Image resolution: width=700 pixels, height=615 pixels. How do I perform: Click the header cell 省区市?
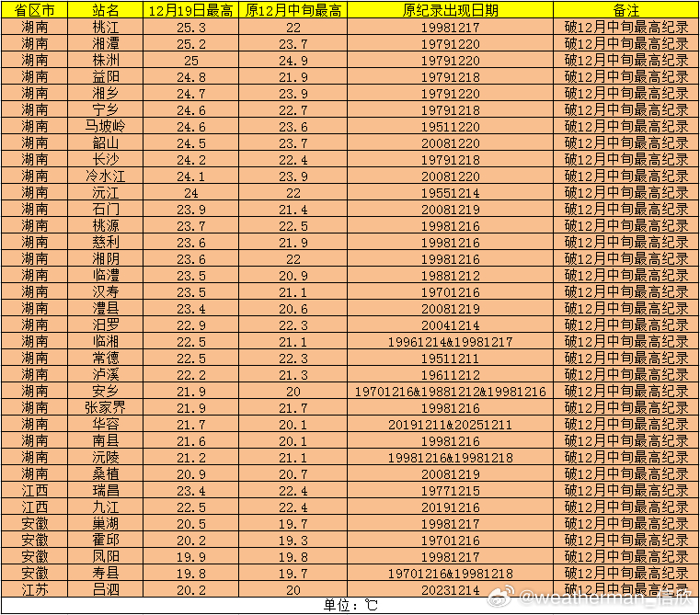coord(34,10)
